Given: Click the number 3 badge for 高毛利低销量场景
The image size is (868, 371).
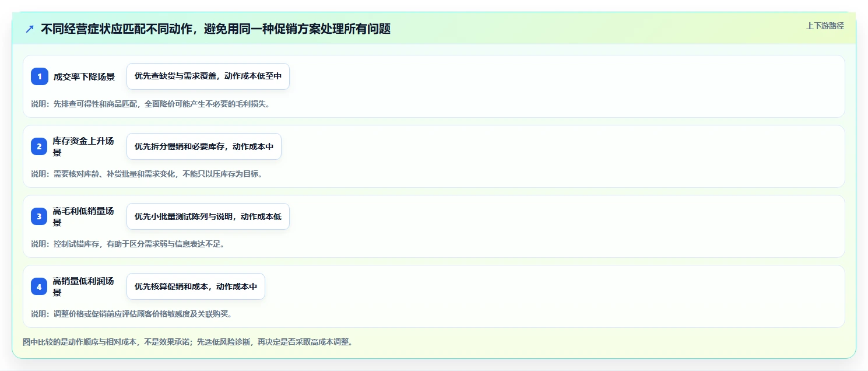Looking at the screenshot, I should pos(40,216).
